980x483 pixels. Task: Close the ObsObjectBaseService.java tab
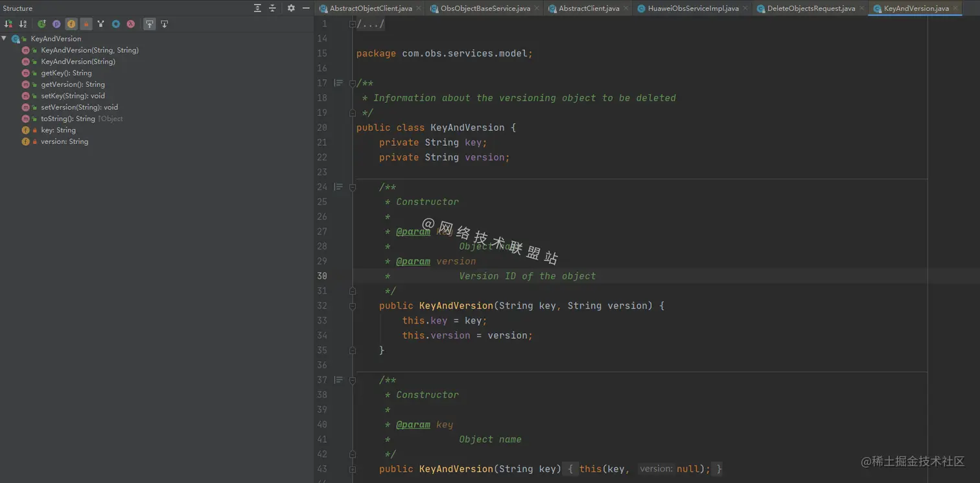coord(537,8)
